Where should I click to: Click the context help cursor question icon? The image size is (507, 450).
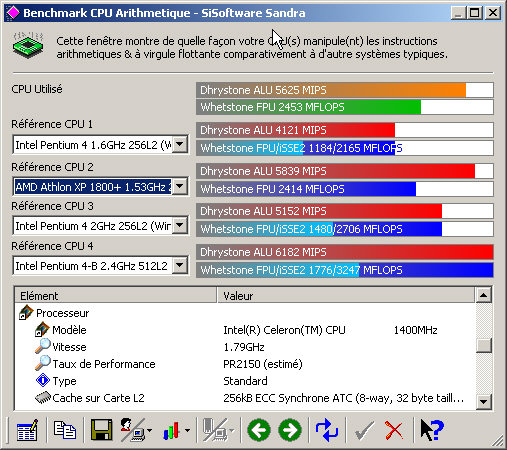click(x=432, y=430)
